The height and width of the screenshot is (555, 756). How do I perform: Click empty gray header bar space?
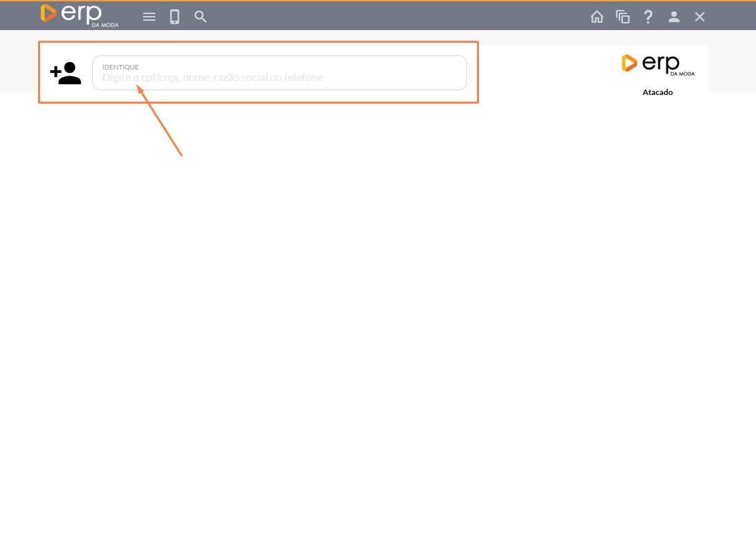[401, 17]
